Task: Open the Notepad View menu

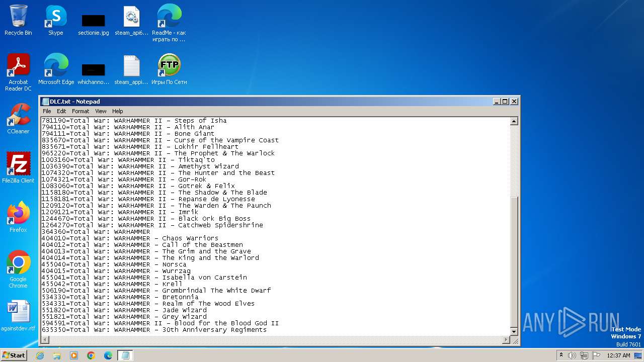Action: [101, 111]
